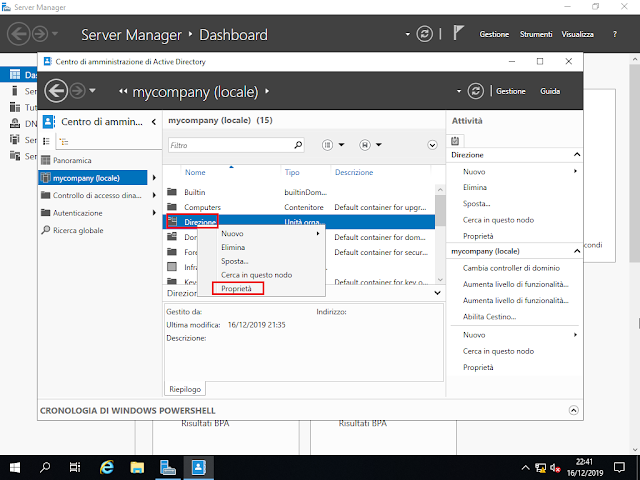Viewport: 640px width, 480px height.
Task: Click Active Directory center taskbar icon
Action: pos(198,467)
